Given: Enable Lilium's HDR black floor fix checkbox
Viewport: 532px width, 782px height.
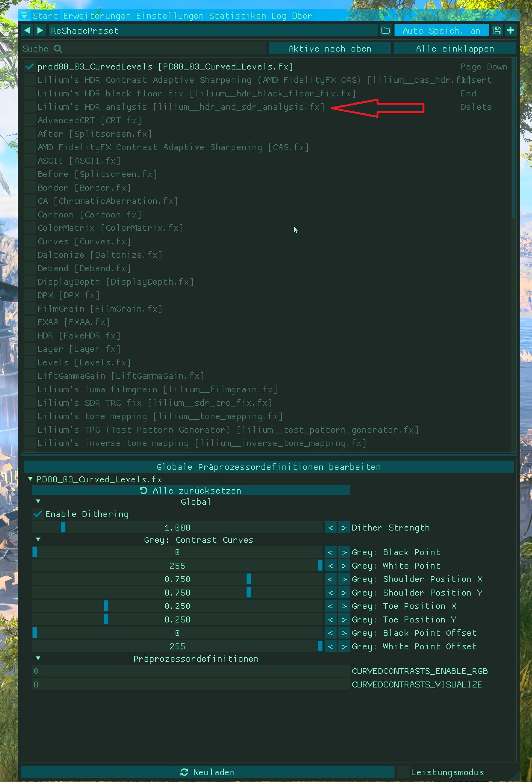Looking at the screenshot, I should pyautogui.click(x=30, y=93).
